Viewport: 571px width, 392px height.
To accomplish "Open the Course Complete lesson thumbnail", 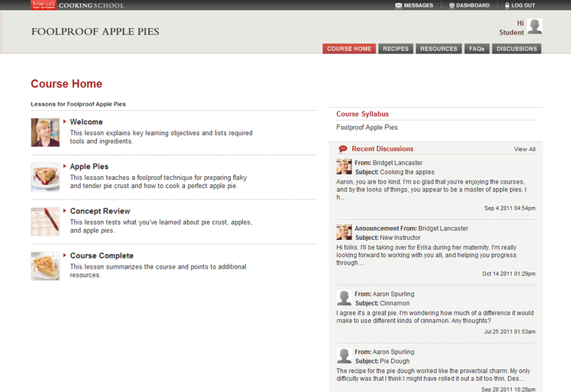I will tap(46, 266).
